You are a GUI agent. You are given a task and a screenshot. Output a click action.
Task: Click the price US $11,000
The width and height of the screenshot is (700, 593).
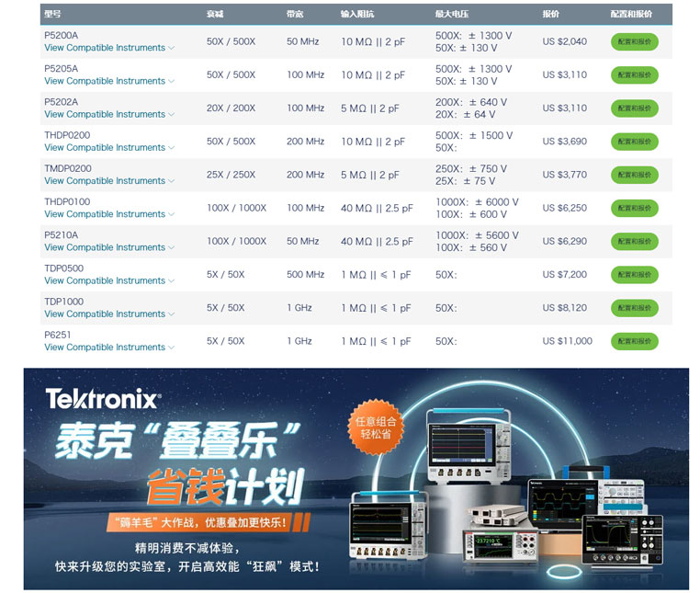coord(568,341)
